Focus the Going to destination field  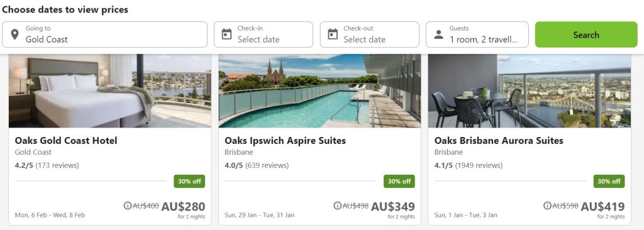[x=105, y=35]
